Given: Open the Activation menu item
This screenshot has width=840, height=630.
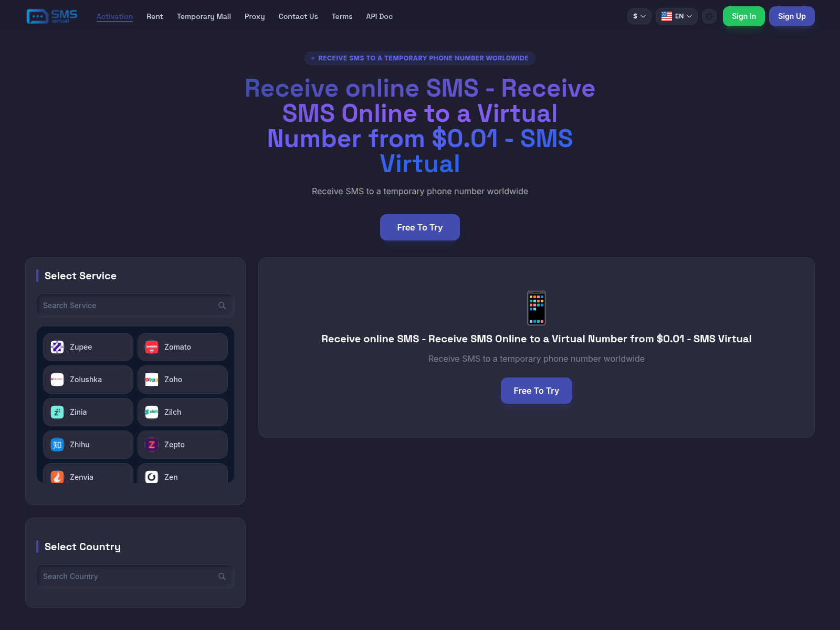Looking at the screenshot, I should [x=114, y=16].
